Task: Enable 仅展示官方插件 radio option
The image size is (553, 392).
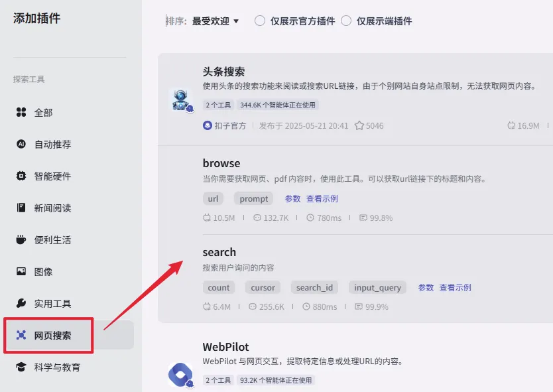Action: tap(260, 21)
